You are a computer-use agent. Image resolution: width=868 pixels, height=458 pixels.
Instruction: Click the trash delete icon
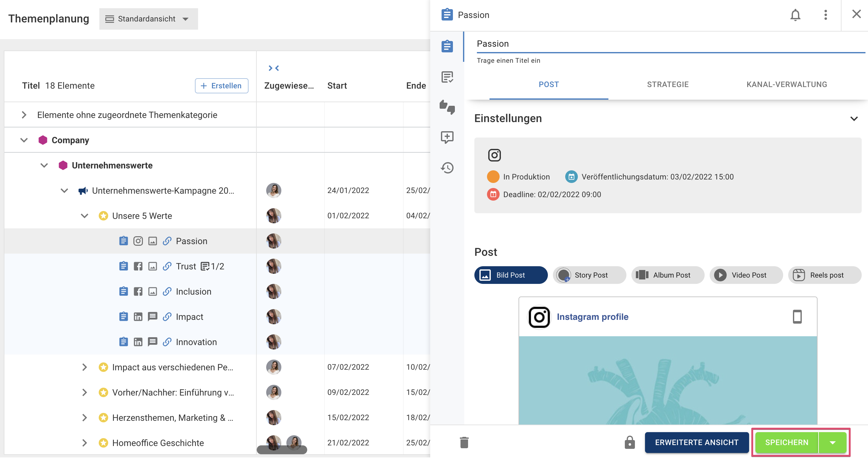pos(464,443)
